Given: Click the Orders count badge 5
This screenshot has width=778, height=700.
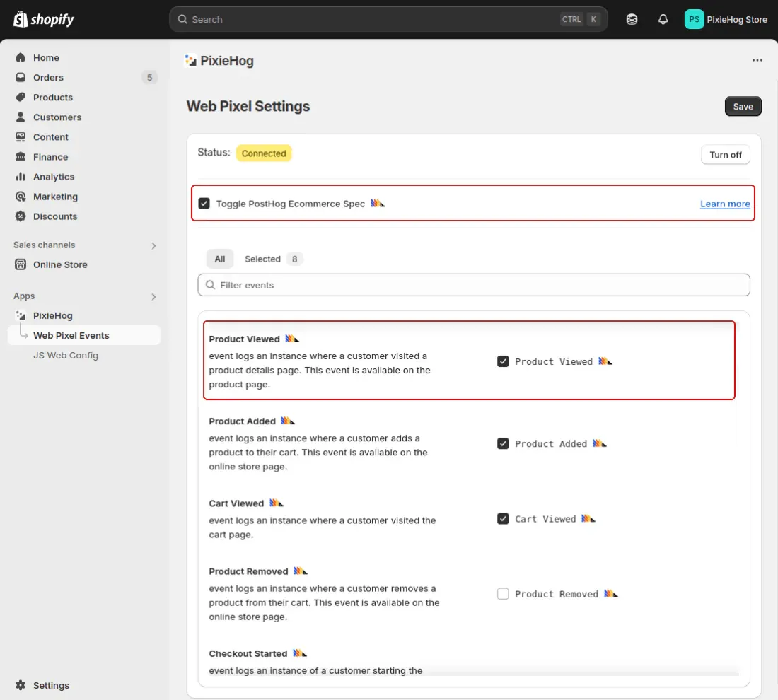Looking at the screenshot, I should [x=149, y=77].
